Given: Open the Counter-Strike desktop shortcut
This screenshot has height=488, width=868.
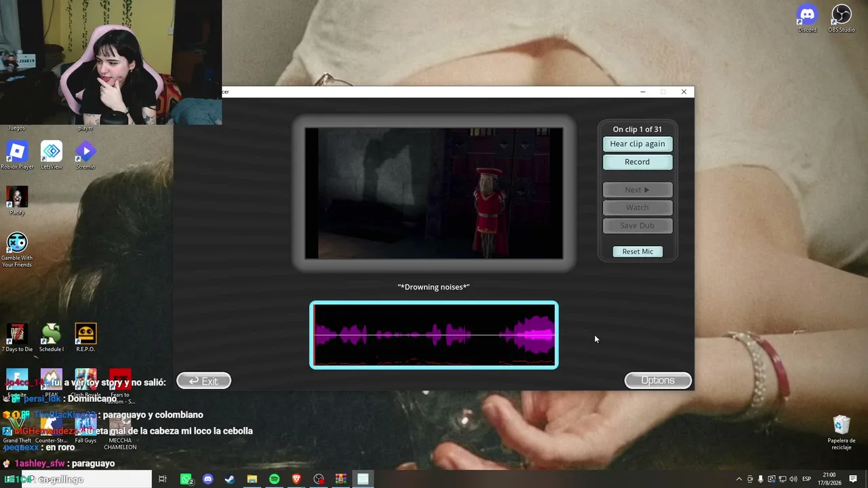Looking at the screenshot, I should (x=52, y=430).
